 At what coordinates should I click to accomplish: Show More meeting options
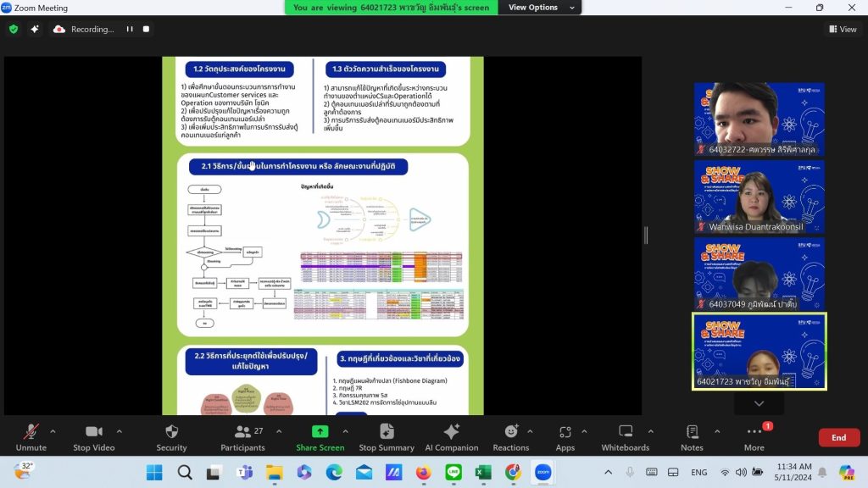[754, 438]
